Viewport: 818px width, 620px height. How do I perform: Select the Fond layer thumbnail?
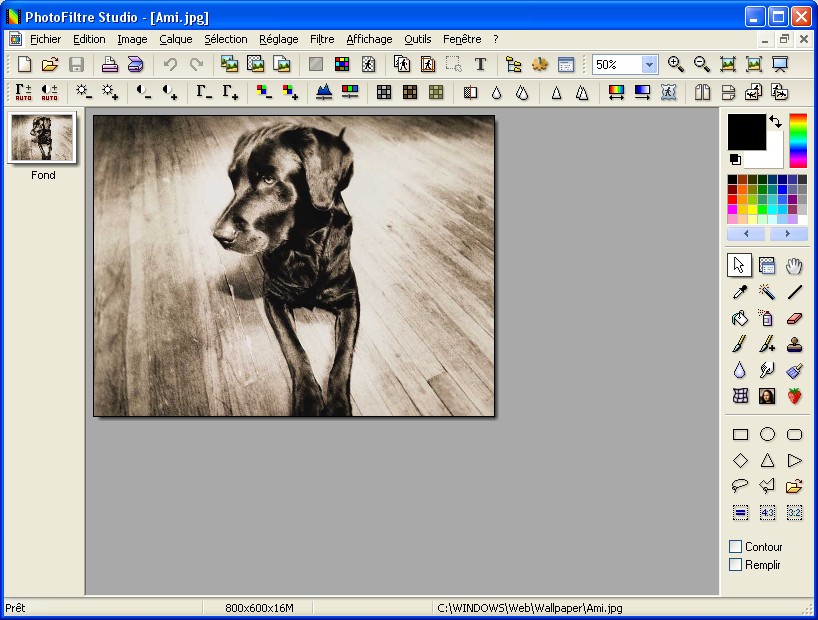click(x=42, y=138)
